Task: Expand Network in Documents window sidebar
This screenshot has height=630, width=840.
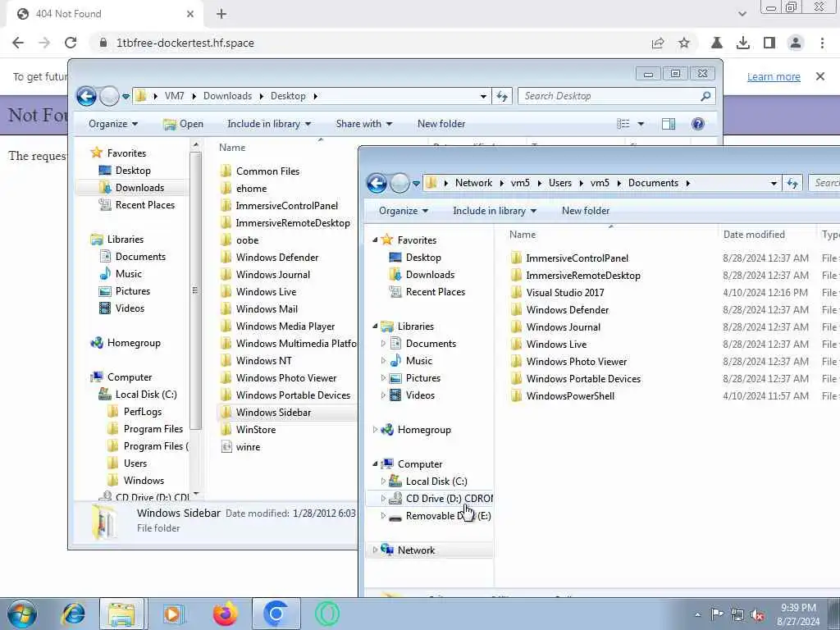Action: pyautogui.click(x=375, y=550)
